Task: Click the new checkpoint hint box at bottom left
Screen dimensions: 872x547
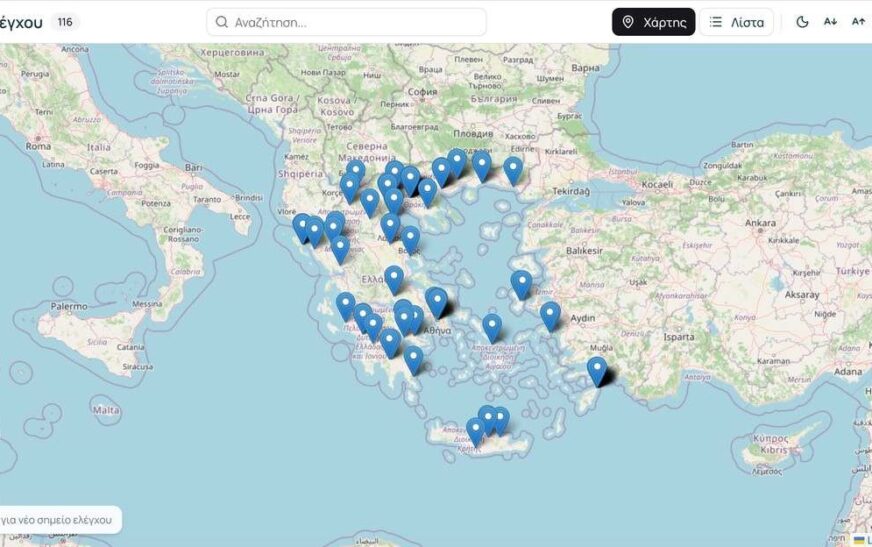Action: pyautogui.click(x=58, y=520)
